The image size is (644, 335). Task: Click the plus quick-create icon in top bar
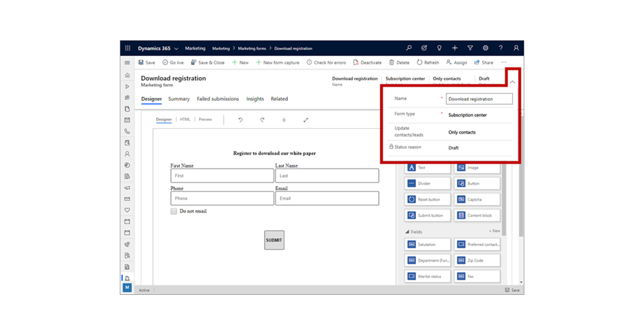[454, 48]
